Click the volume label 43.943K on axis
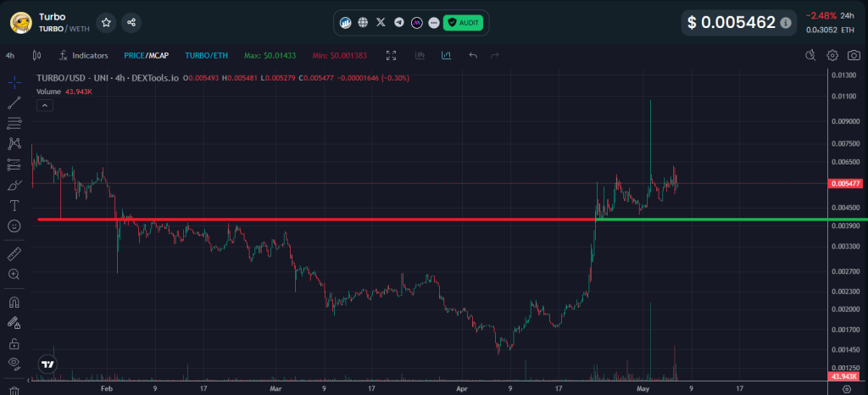The width and height of the screenshot is (868, 395). (x=843, y=376)
